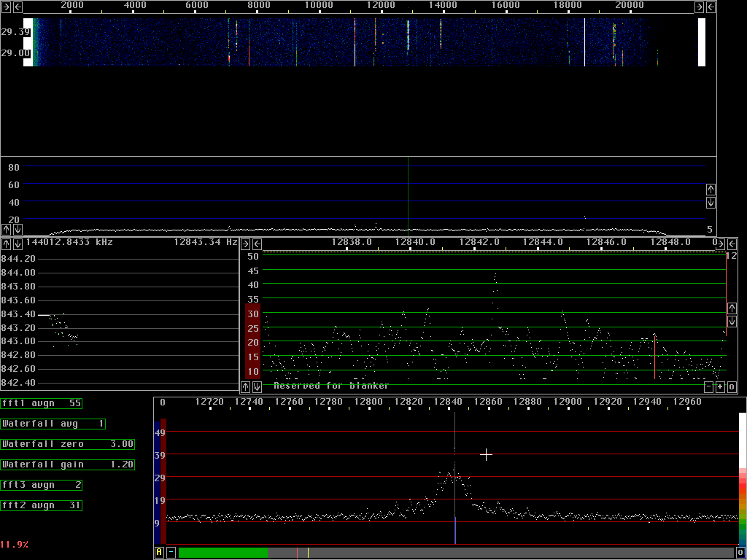The image size is (747, 560).
Task: Select the fft1 avgn 55 parameter box
Action: (x=42, y=403)
